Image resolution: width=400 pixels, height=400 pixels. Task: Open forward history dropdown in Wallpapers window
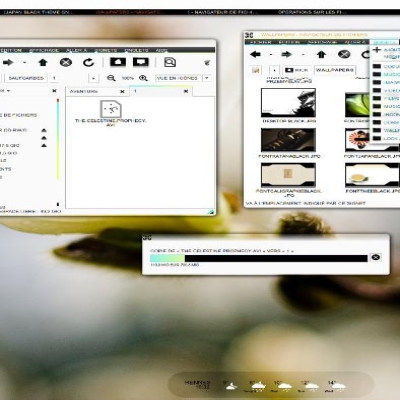point(303,54)
